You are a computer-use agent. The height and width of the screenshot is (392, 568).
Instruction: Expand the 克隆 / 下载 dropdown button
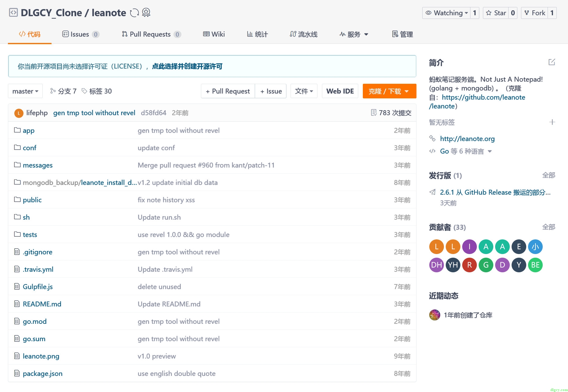tap(390, 91)
